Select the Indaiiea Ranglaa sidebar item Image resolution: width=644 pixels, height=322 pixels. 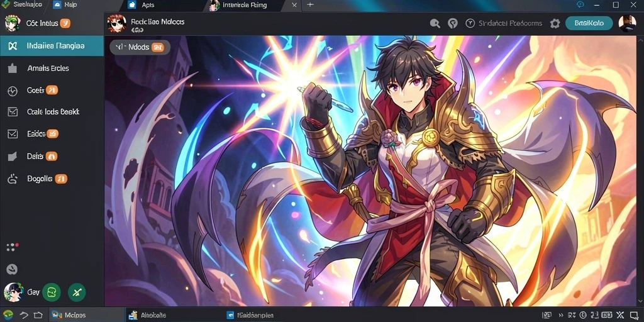pos(52,46)
